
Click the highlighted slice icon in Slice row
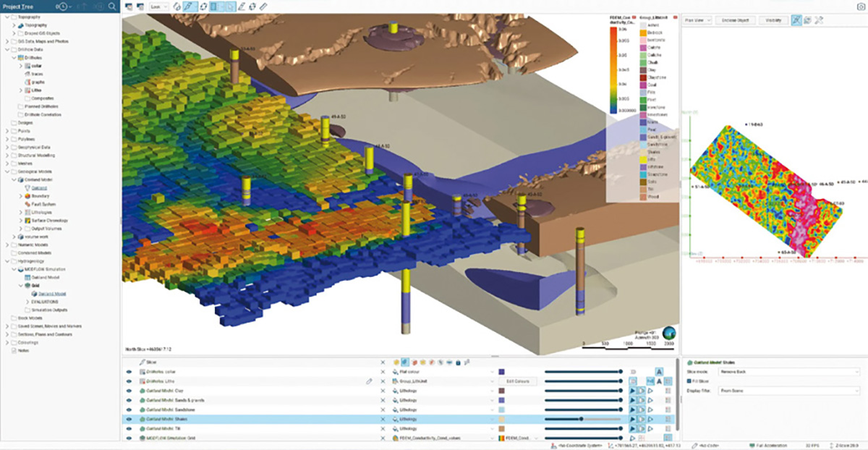point(406,362)
